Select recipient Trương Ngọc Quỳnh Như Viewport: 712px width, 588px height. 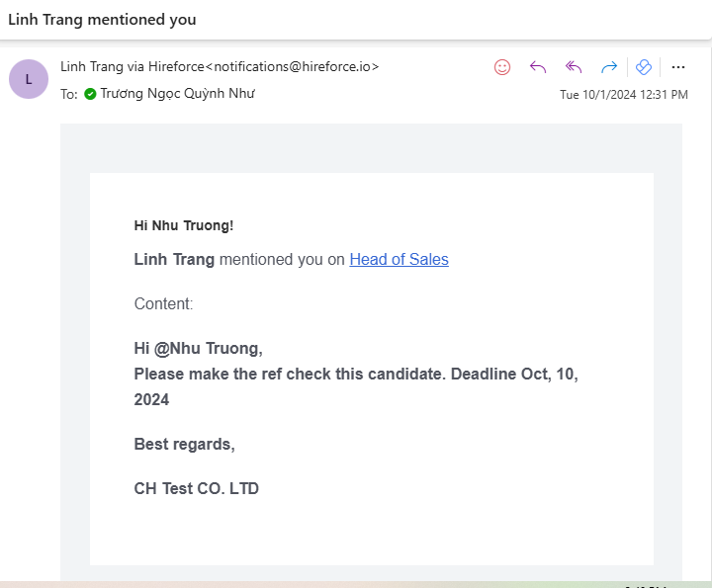point(177,95)
